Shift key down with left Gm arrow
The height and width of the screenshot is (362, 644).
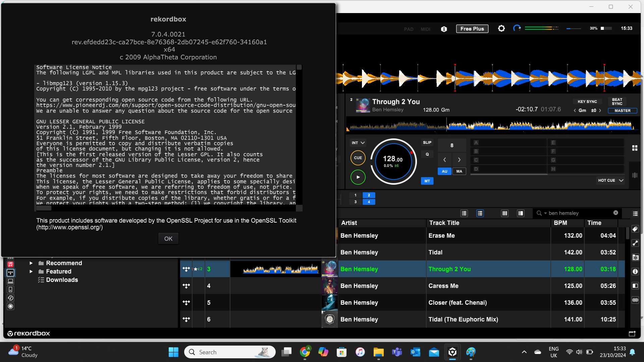pyautogui.click(x=575, y=111)
